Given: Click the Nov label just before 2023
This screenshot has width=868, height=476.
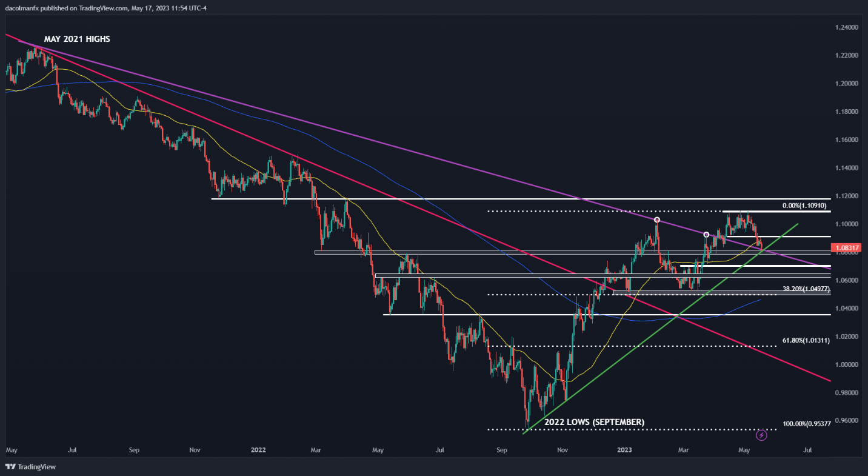Looking at the screenshot, I should tap(562, 451).
